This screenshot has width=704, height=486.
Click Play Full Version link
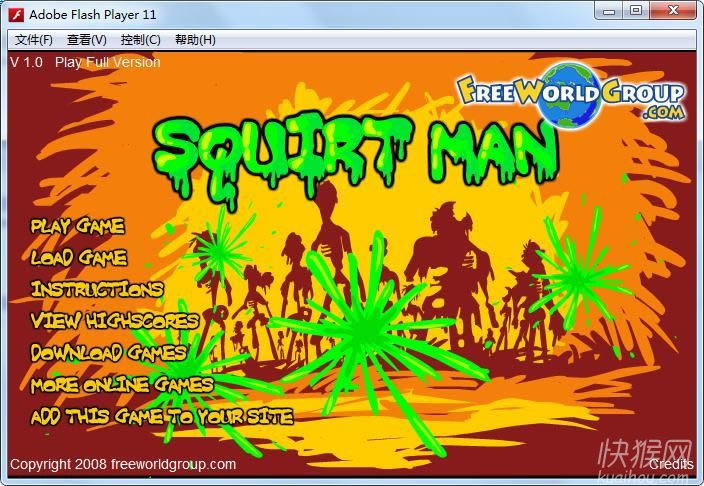pyautogui.click(x=107, y=62)
